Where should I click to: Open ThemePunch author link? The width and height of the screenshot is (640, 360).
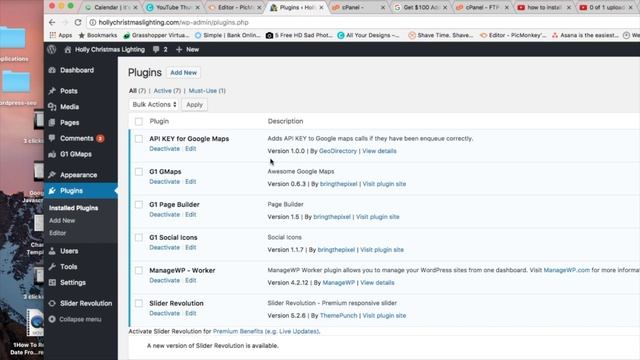tap(338, 316)
